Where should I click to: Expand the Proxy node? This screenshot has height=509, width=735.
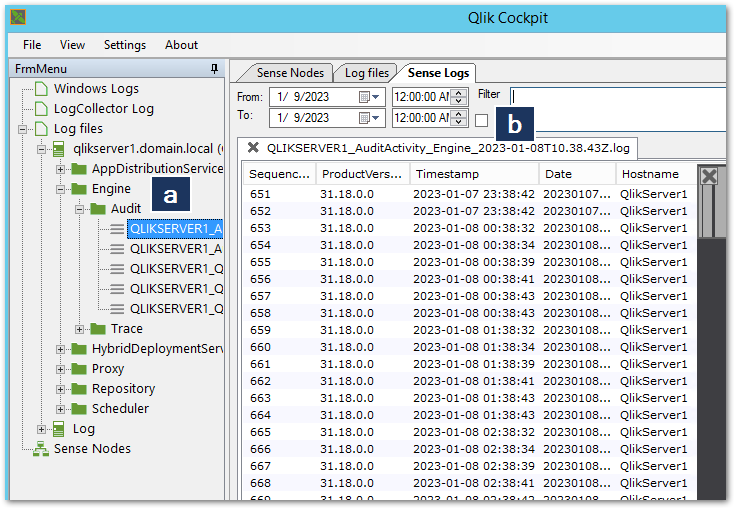pyautogui.click(x=60, y=369)
